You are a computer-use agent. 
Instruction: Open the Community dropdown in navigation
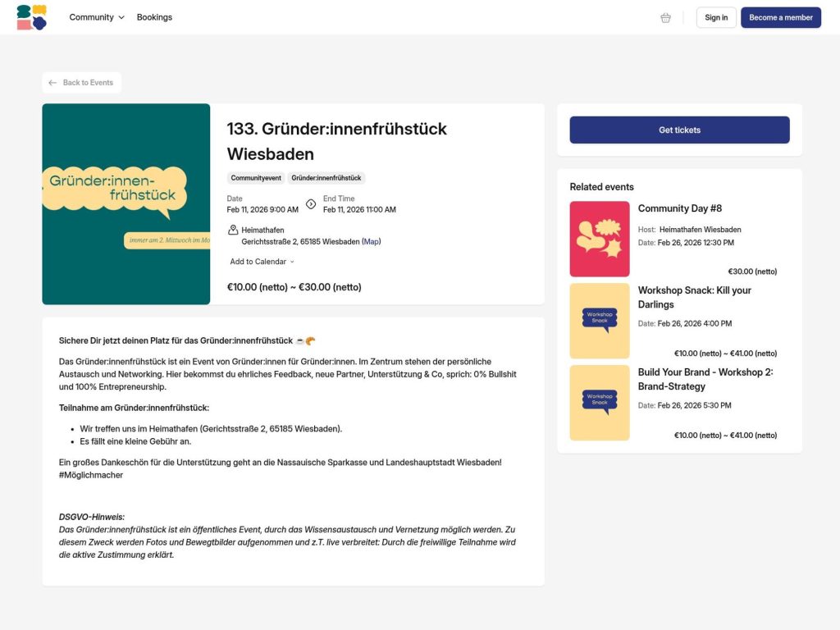click(x=96, y=16)
